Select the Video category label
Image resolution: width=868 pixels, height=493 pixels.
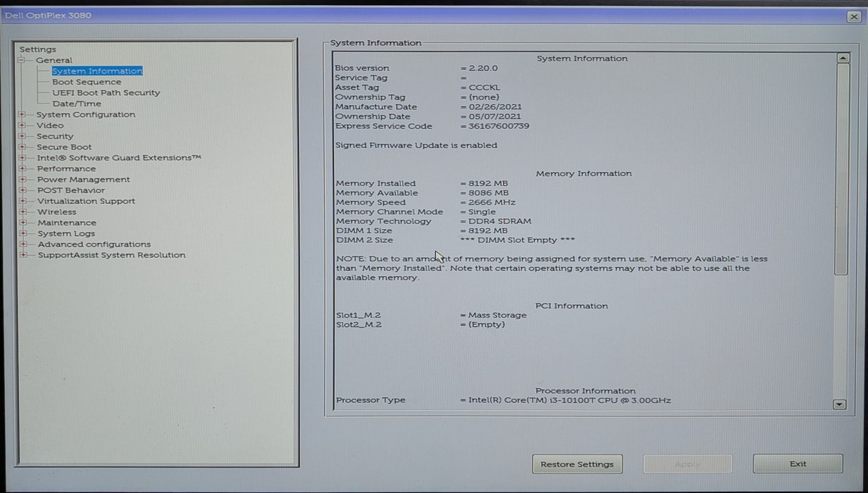click(x=50, y=125)
